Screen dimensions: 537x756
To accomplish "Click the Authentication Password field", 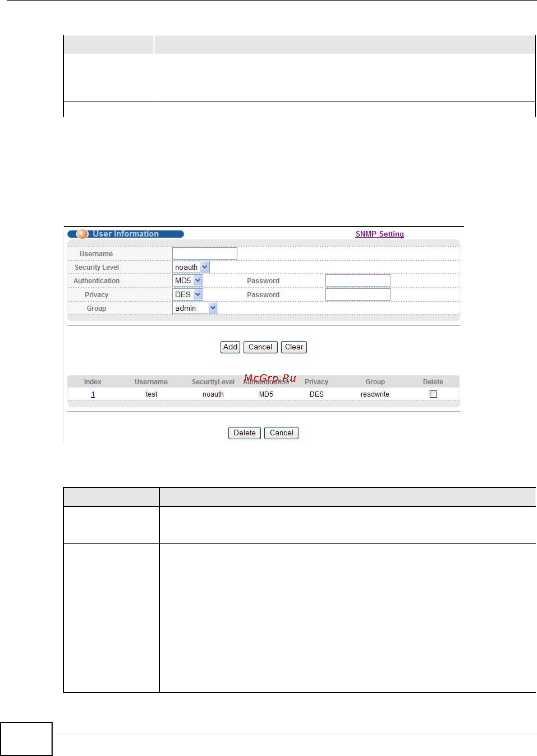I will 358,280.
